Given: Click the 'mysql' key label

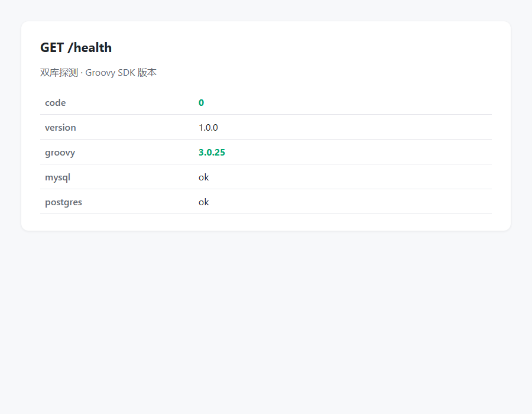Looking at the screenshot, I should click(x=58, y=177).
